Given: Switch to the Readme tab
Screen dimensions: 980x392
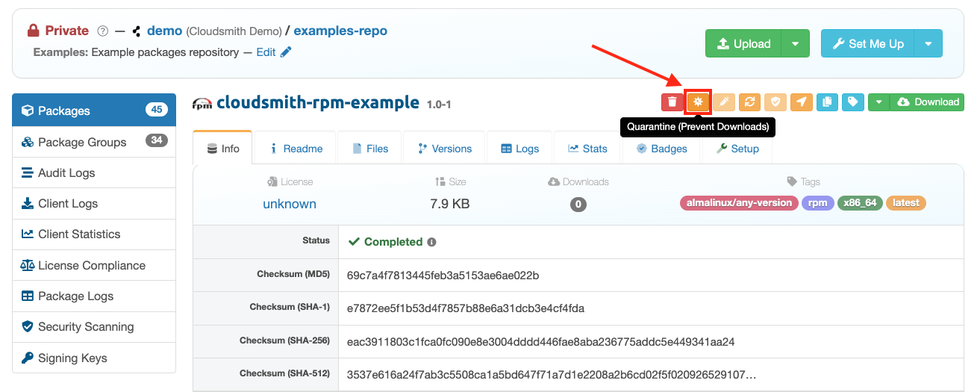Looking at the screenshot, I should pos(296,148).
